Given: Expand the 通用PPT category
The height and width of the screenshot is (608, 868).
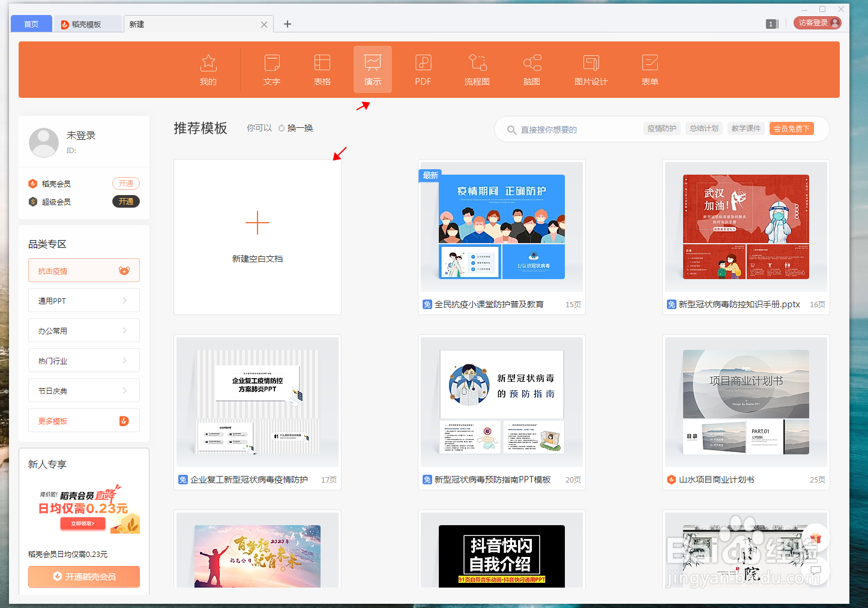Looking at the screenshot, I should [83, 300].
